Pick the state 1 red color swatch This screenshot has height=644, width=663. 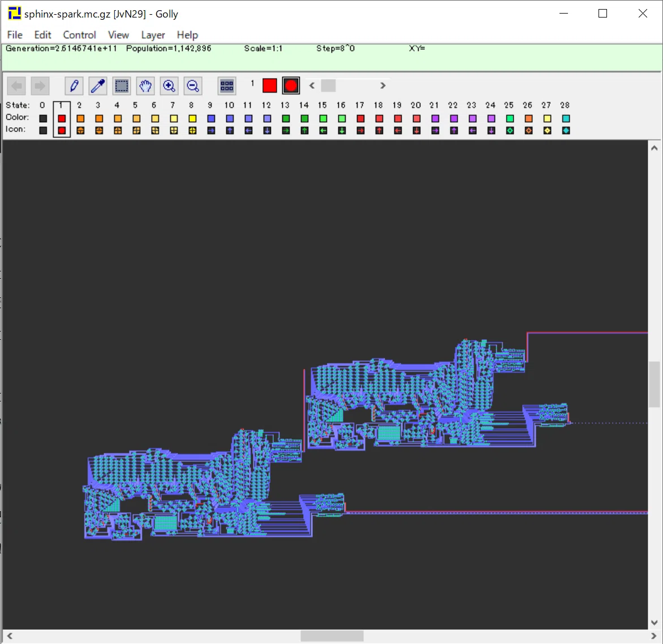coord(62,118)
